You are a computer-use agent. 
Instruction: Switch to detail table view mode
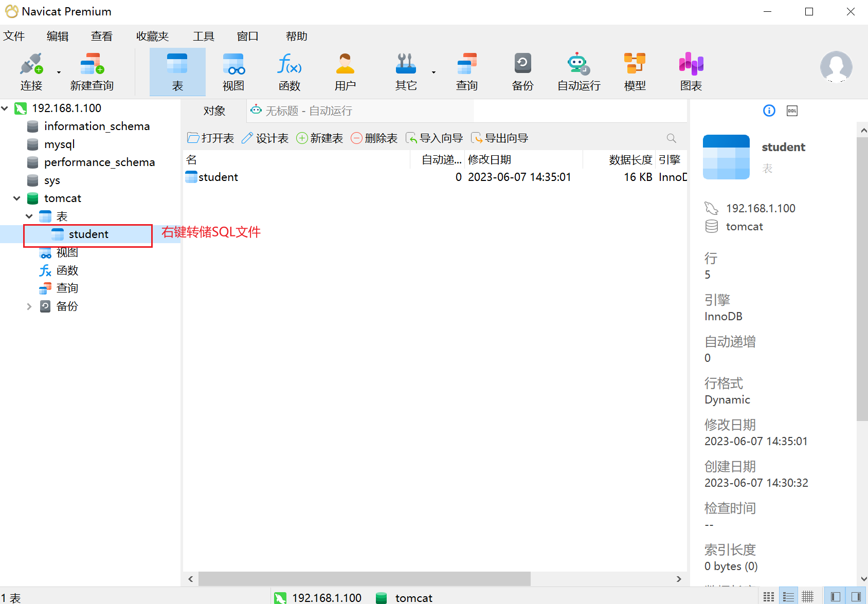click(x=808, y=596)
